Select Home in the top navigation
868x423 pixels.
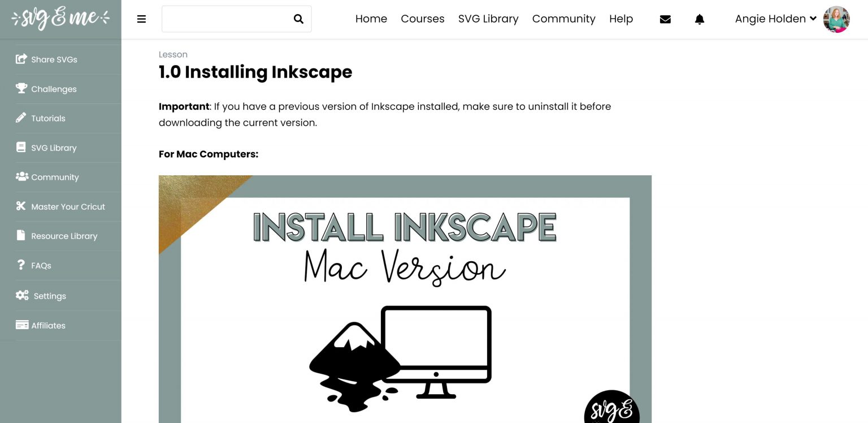[371, 19]
